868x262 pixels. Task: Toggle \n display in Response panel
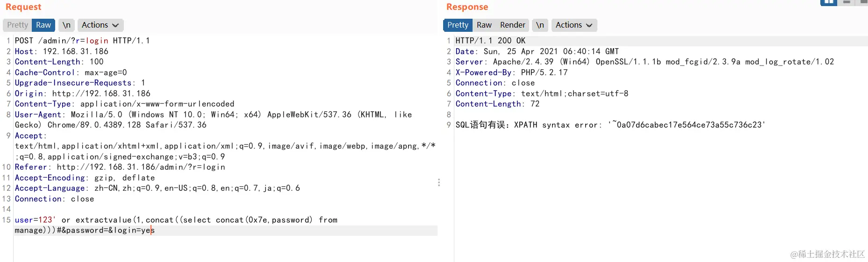tap(540, 25)
